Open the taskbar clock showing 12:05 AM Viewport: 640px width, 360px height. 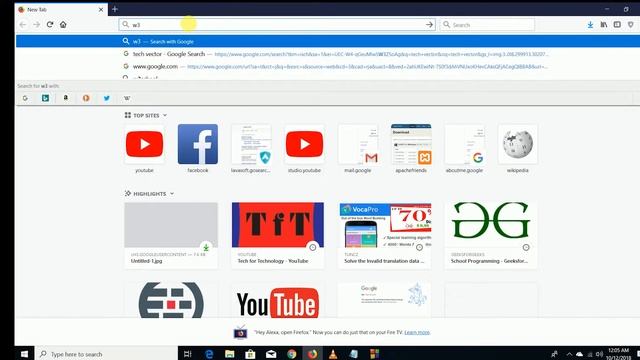[618, 354]
